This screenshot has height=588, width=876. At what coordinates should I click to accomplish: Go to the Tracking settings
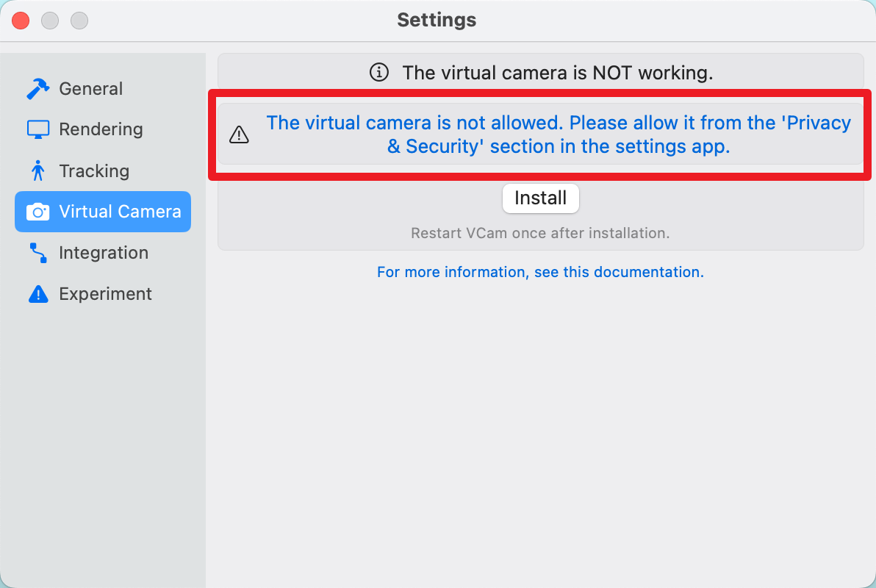pyautogui.click(x=94, y=171)
